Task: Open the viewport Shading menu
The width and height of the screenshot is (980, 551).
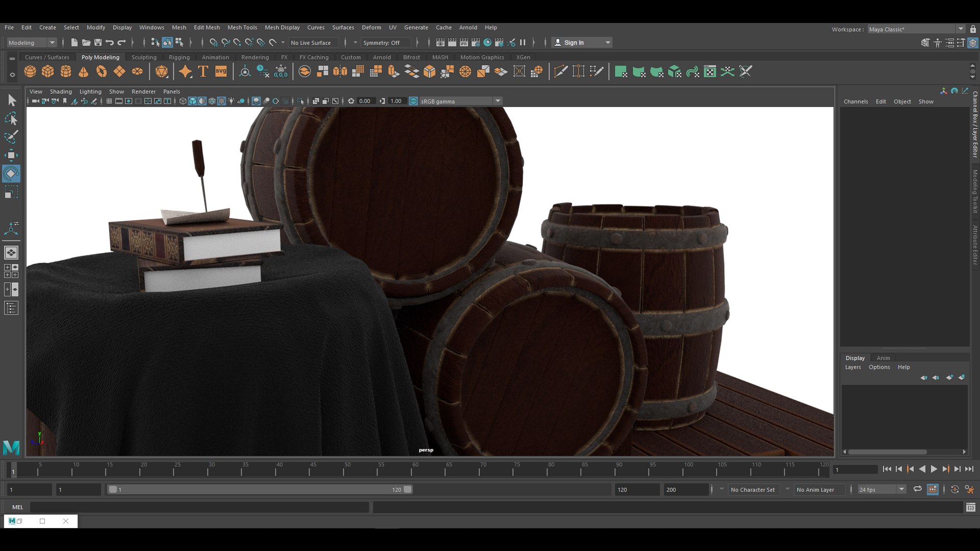Action: point(61,92)
